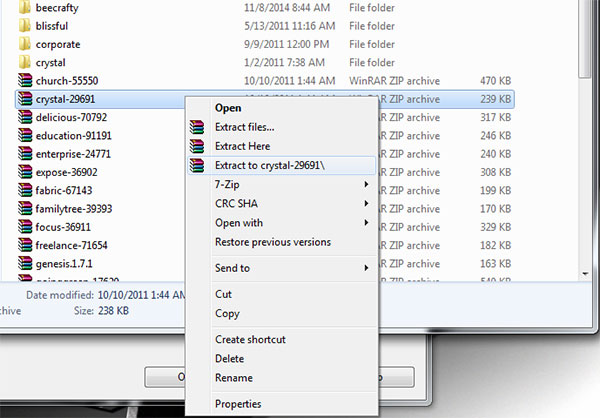The image size is (600, 418).
Task: Choose Restore previous versions
Action: click(x=282, y=242)
